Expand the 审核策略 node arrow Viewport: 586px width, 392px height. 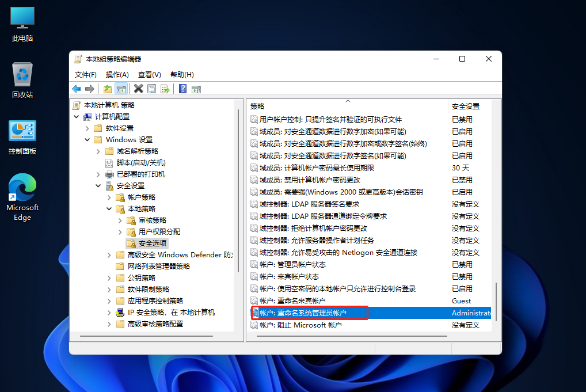click(120, 220)
